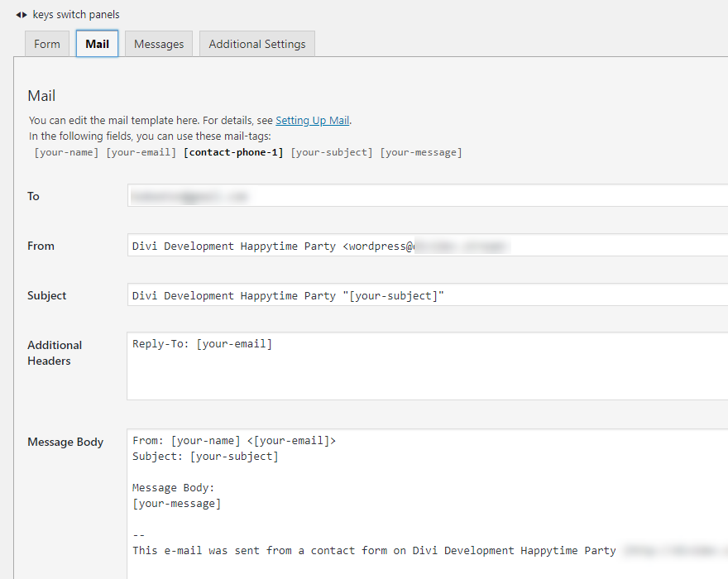Switch to the Form tab
Image resolution: width=728 pixels, height=579 pixels.
(47, 44)
